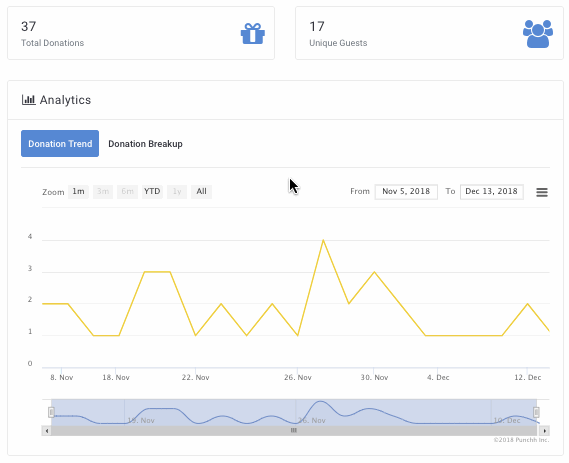Choose the 3m zoom option
This screenshot has width=569, height=463.
click(x=103, y=191)
